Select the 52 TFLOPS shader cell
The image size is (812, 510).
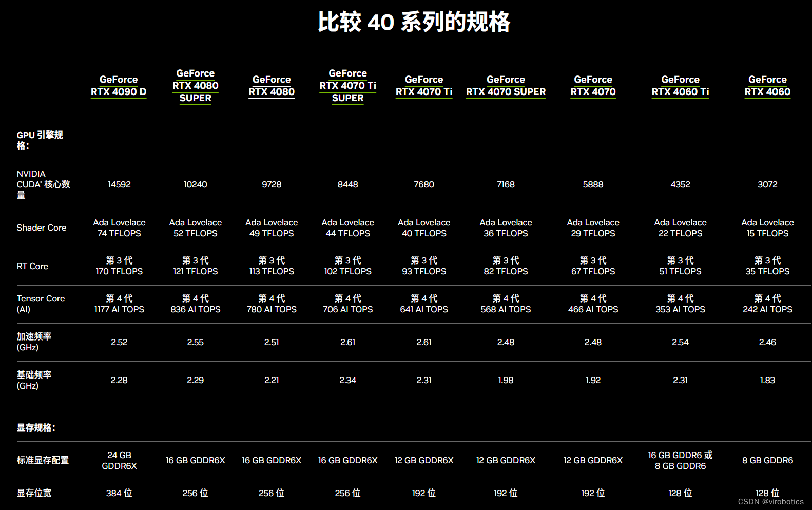(x=196, y=228)
